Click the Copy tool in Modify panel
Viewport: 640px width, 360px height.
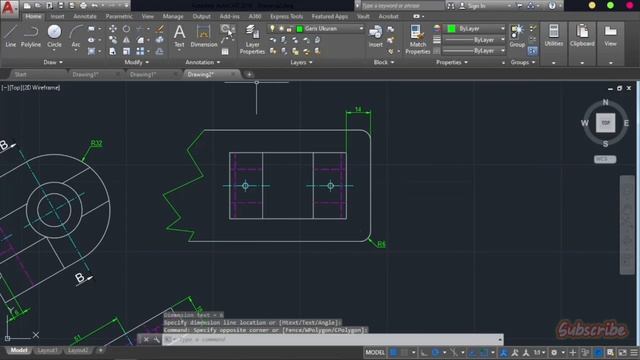point(113,40)
